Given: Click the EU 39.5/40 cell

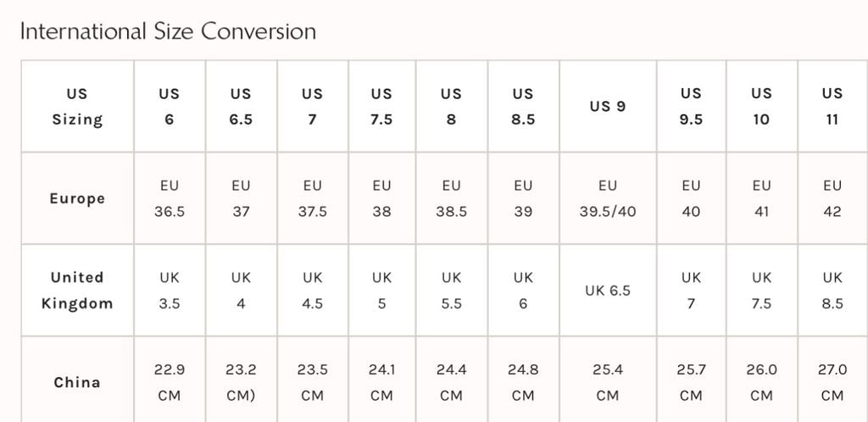Looking at the screenshot, I should coord(608,199).
